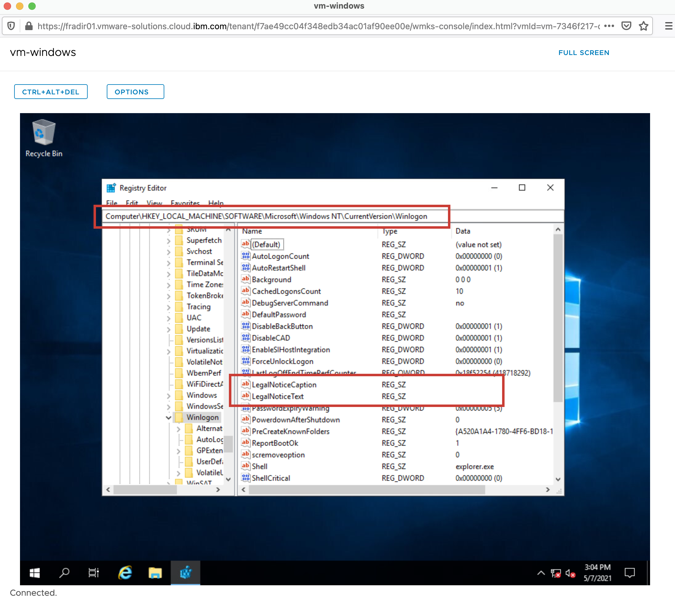Click the muted volume tray icon
The image size is (675, 616).
point(570,574)
